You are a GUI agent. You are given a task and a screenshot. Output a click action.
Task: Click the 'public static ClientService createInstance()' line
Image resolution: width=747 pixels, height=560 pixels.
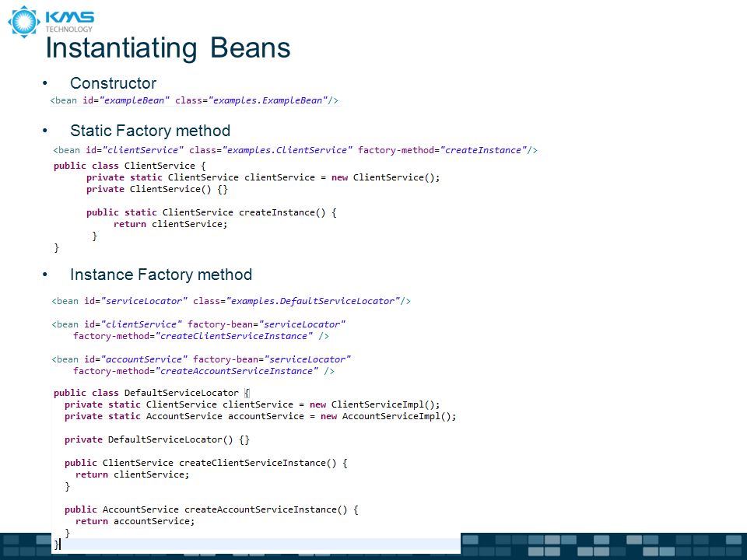point(212,212)
